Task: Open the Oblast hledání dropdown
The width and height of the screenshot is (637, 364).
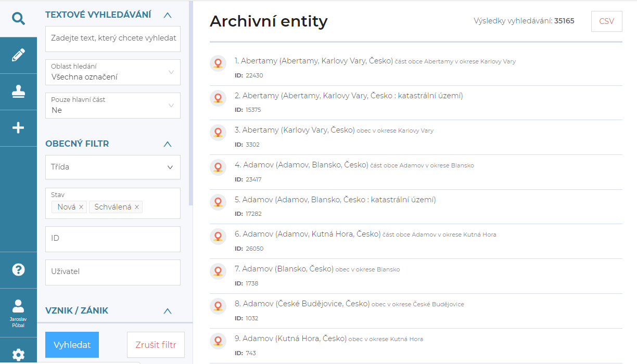Action: click(113, 72)
